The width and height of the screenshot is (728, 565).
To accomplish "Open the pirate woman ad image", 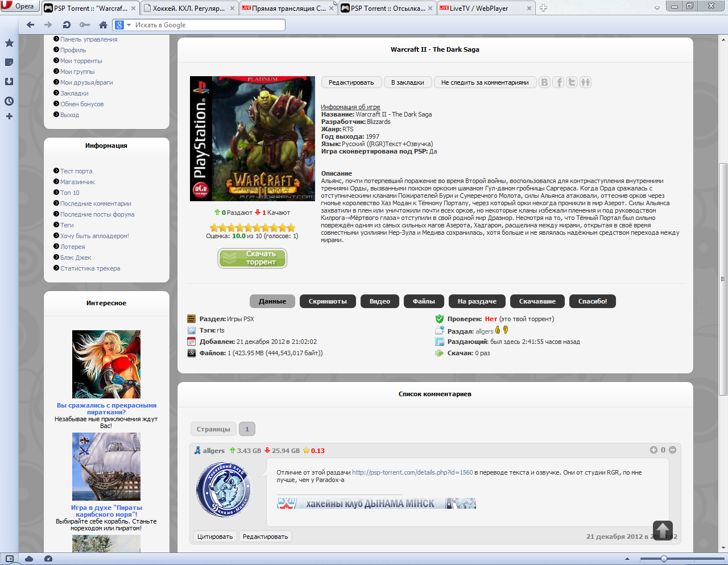I will 106,364.
